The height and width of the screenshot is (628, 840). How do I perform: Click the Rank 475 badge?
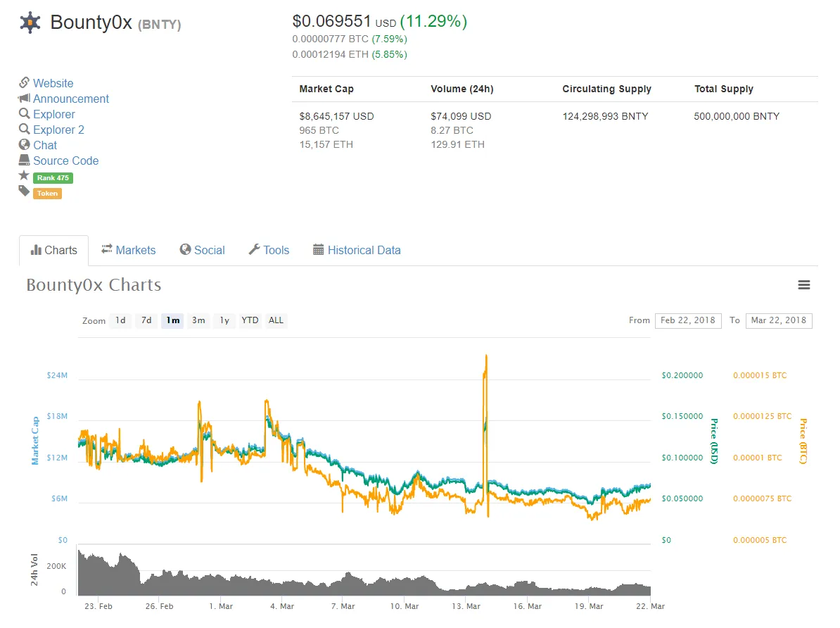click(x=53, y=178)
